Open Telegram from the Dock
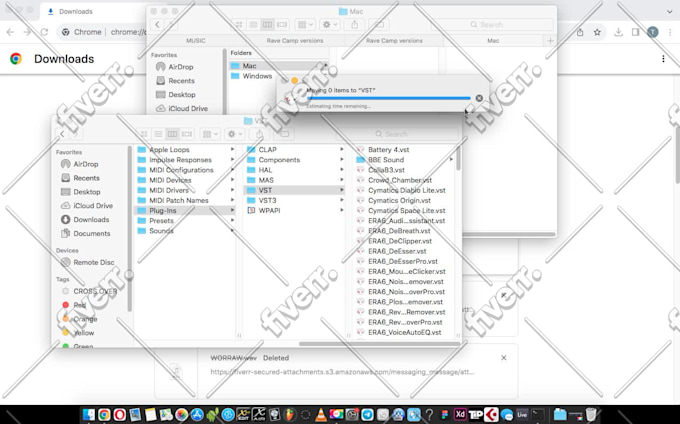Image resolution: width=680 pixels, height=424 pixels. (367, 414)
